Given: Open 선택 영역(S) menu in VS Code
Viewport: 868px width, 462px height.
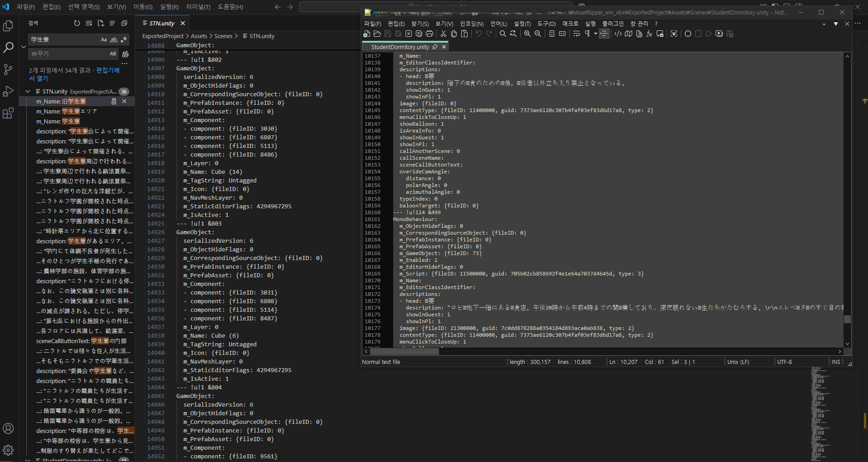Looking at the screenshot, I should coord(83,7).
